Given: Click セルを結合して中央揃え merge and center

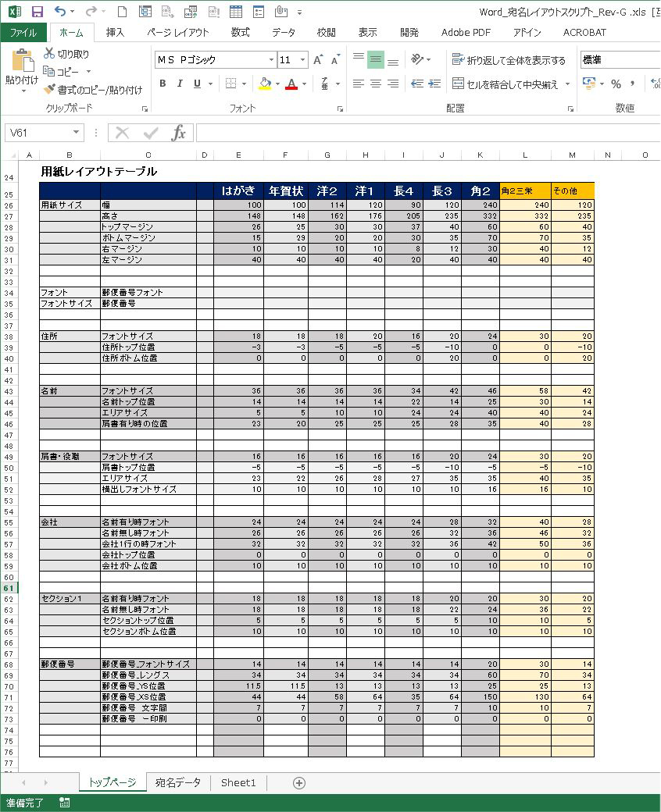Looking at the screenshot, I should click(506, 84).
